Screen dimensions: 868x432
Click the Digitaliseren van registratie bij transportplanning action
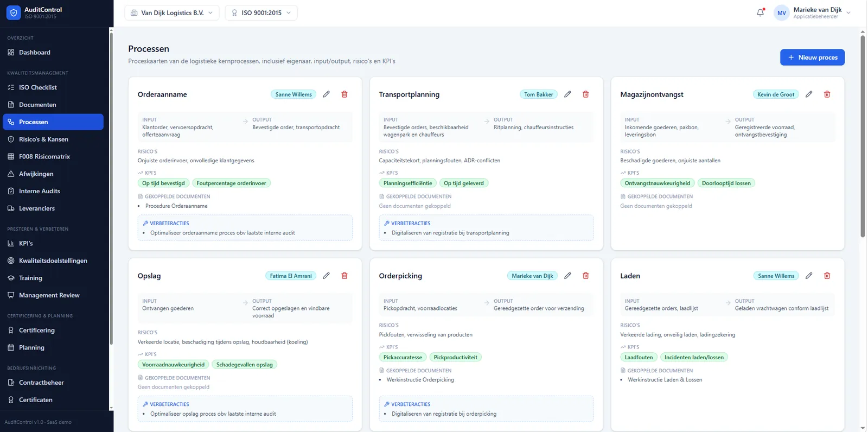(450, 233)
